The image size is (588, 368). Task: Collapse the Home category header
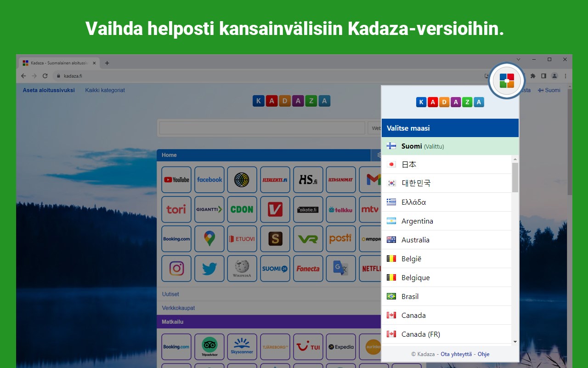[x=264, y=155]
